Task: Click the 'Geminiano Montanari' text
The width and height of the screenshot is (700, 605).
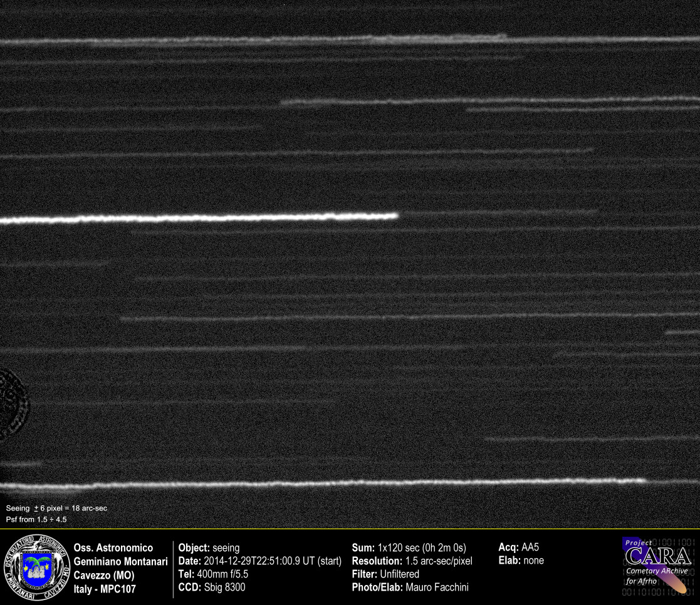Action: [121, 562]
